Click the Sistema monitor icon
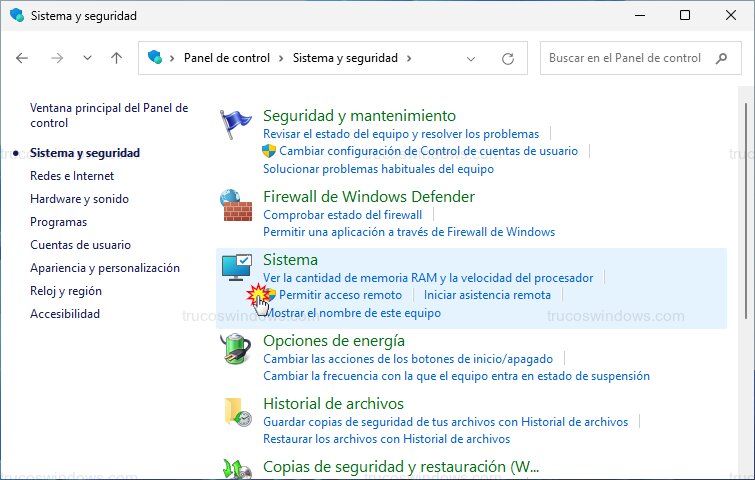This screenshot has height=480, width=755. (236, 268)
